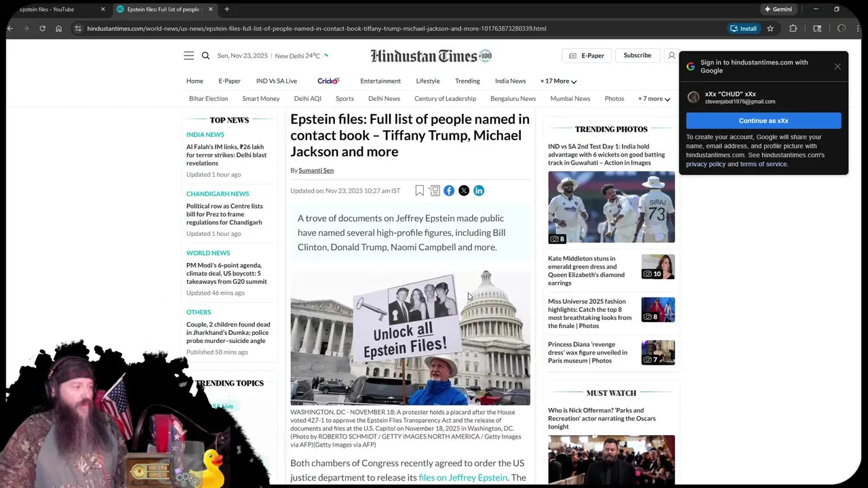
Task: Click the E-Paper button
Action: 587,56
